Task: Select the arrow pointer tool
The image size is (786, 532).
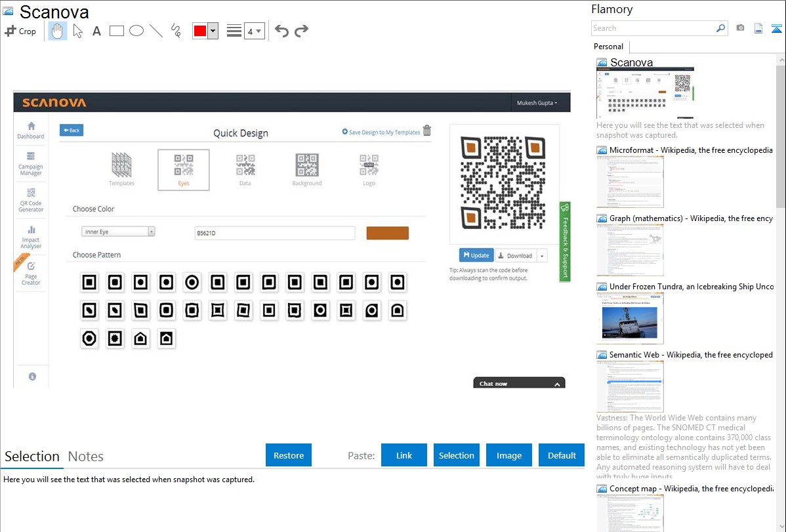Action: pos(77,31)
